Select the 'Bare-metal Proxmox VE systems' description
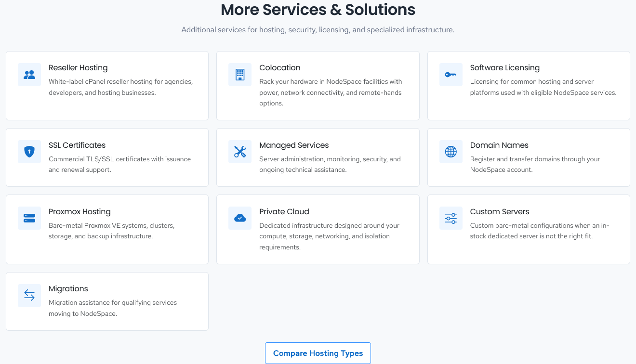636x364 pixels. pos(112,231)
